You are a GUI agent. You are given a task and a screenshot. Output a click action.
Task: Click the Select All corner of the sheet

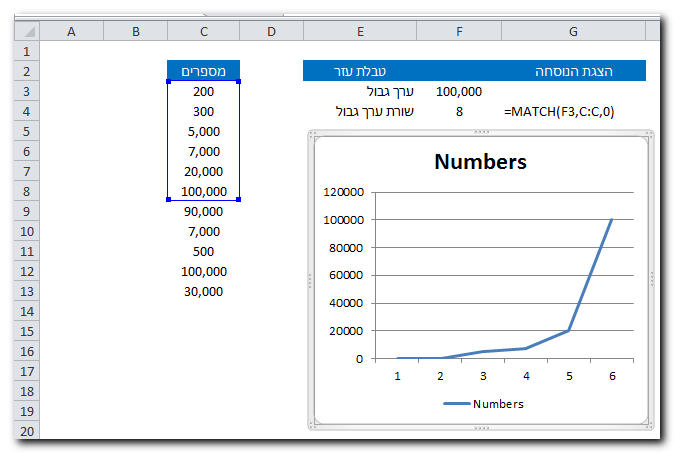[x=25, y=32]
